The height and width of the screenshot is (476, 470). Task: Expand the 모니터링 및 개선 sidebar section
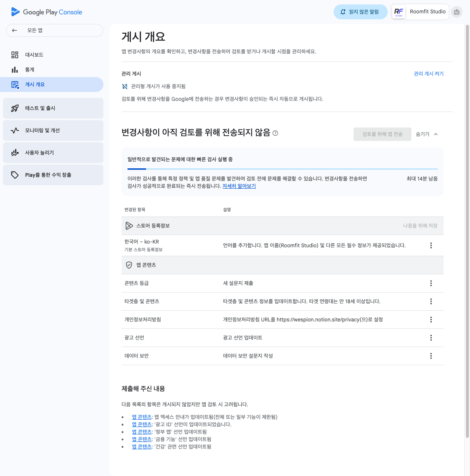click(53, 130)
